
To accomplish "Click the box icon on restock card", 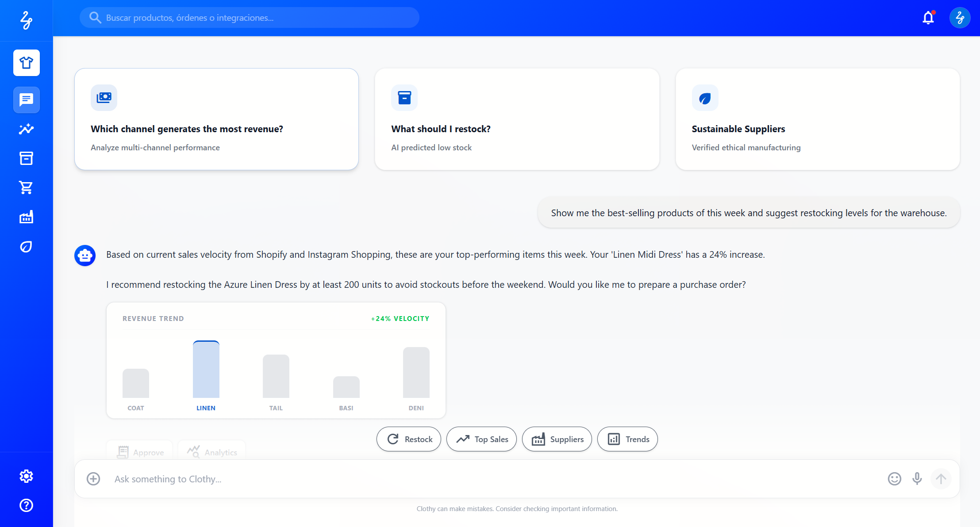I will (404, 97).
